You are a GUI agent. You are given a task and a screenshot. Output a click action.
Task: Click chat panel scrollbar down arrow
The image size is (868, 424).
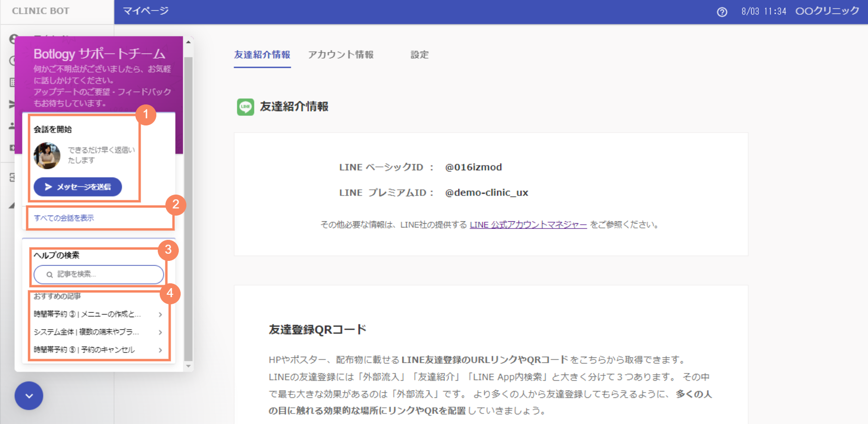188,366
